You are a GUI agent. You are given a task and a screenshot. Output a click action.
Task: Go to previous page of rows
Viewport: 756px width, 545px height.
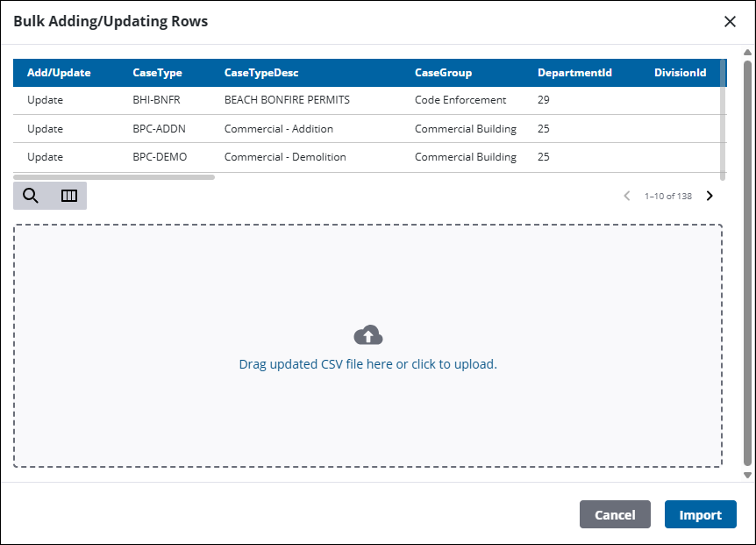pyautogui.click(x=627, y=196)
